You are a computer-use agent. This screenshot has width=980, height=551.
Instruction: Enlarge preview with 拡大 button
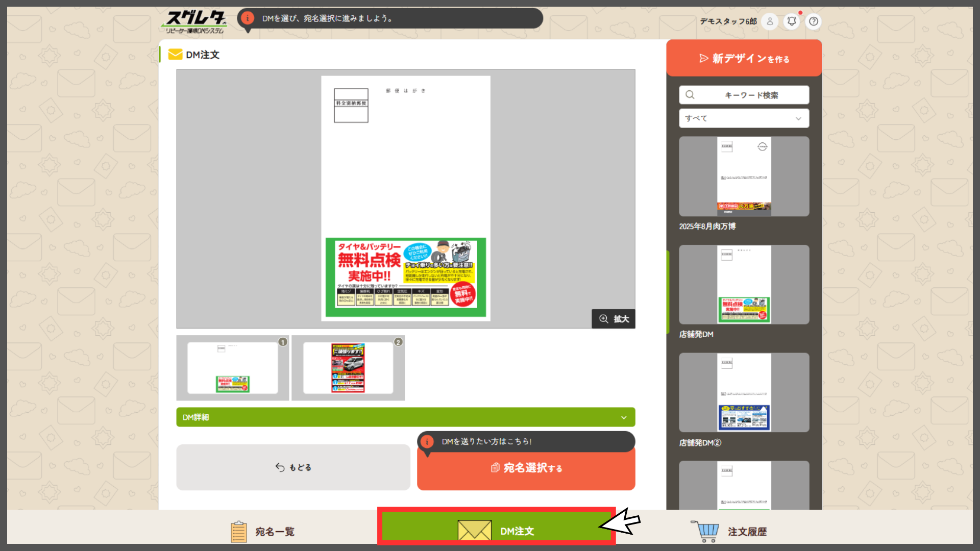(x=614, y=319)
